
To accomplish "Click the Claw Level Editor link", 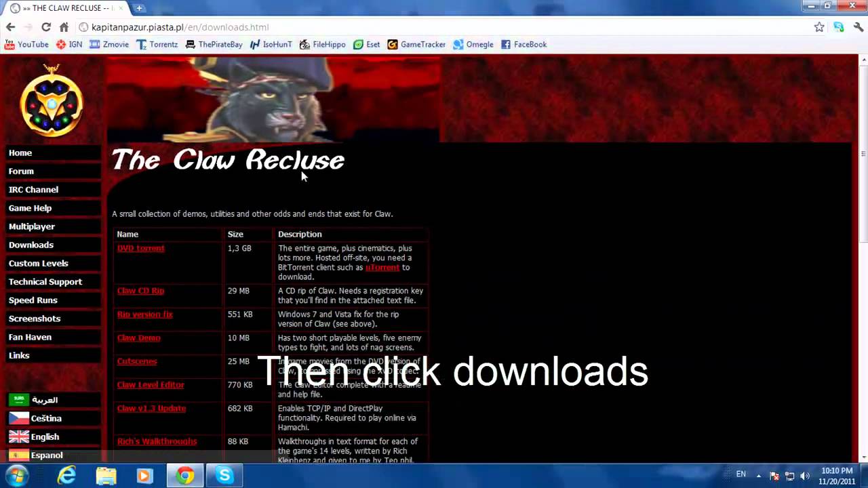I will (151, 384).
